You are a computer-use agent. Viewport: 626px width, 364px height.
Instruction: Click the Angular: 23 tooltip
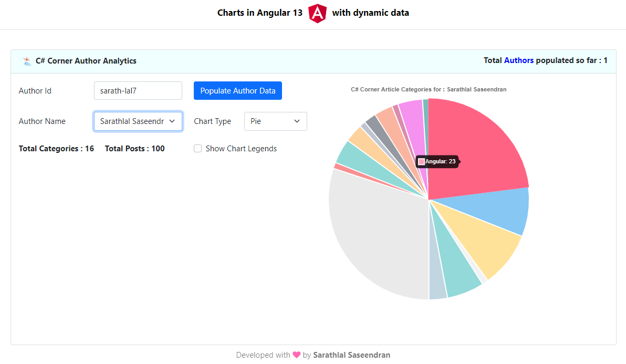pyautogui.click(x=438, y=161)
